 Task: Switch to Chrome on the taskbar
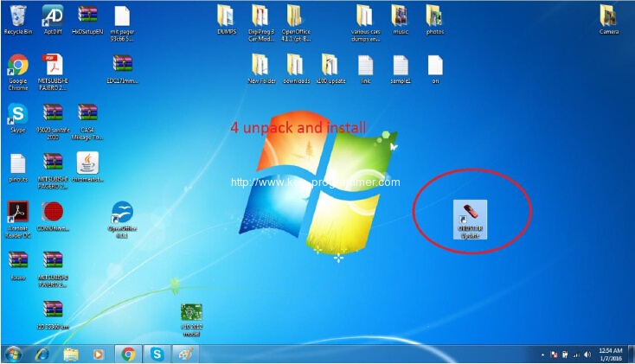coord(128,354)
